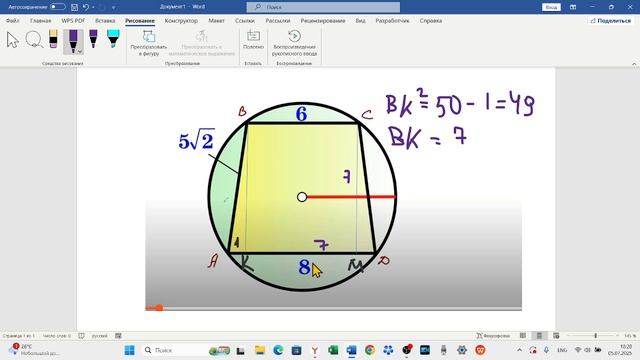
Task: Open Microsoft Edge from the taskbar
Action: click(x=278, y=350)
